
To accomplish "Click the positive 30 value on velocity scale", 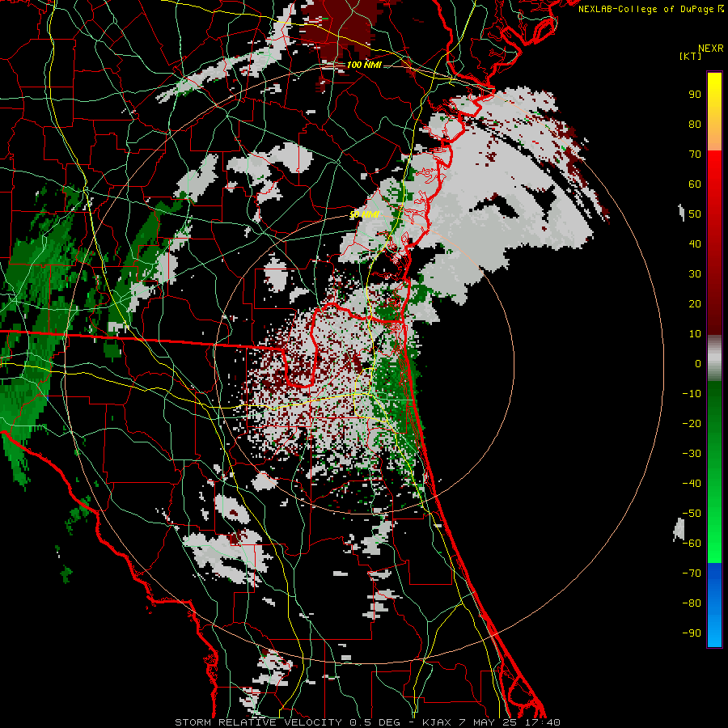I will (x=695, y=274).
